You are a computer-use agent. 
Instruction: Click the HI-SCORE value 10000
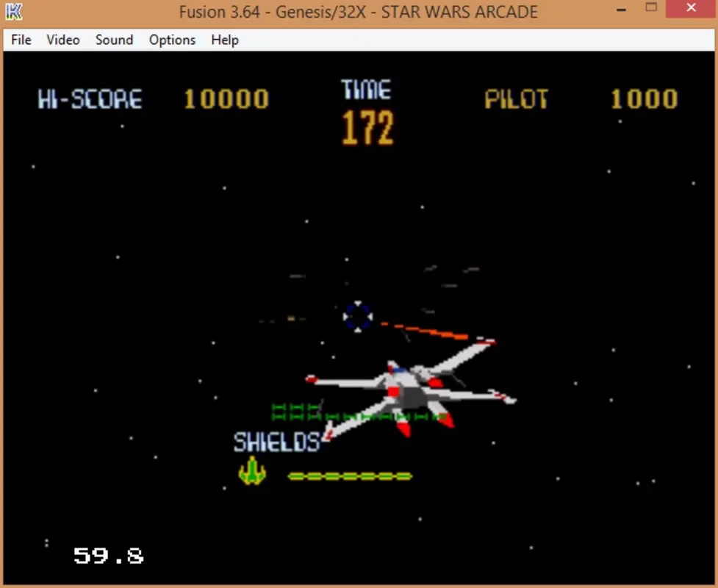point(226,99)
